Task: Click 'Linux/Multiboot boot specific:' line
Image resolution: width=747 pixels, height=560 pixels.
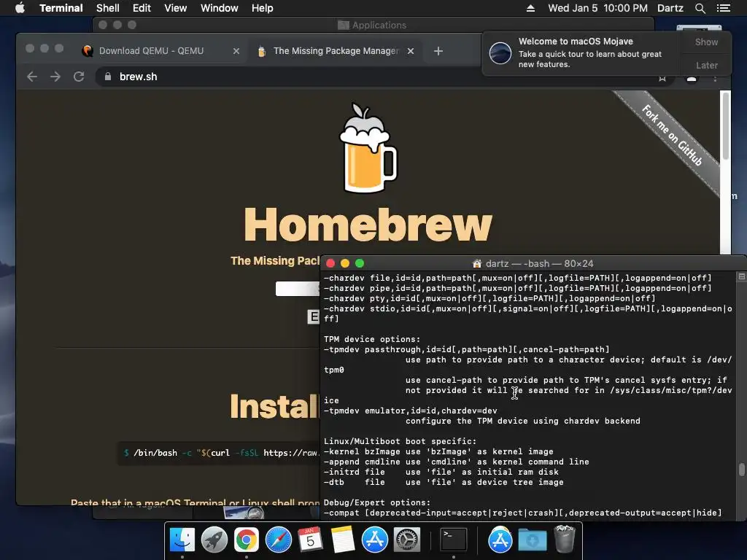Action: coord(400,441)
